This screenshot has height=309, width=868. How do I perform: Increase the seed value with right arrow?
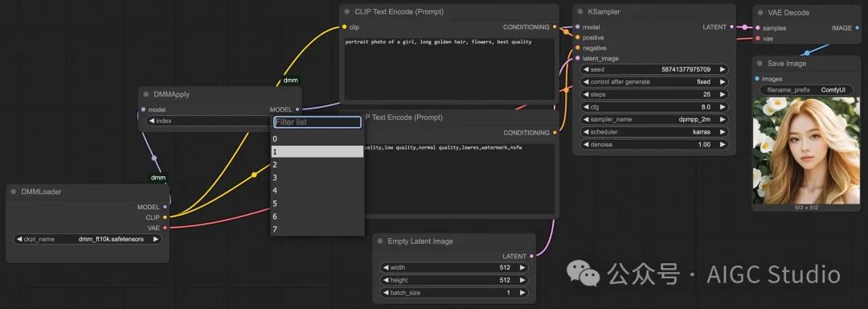pyautogui.click(x=722, y=70)
